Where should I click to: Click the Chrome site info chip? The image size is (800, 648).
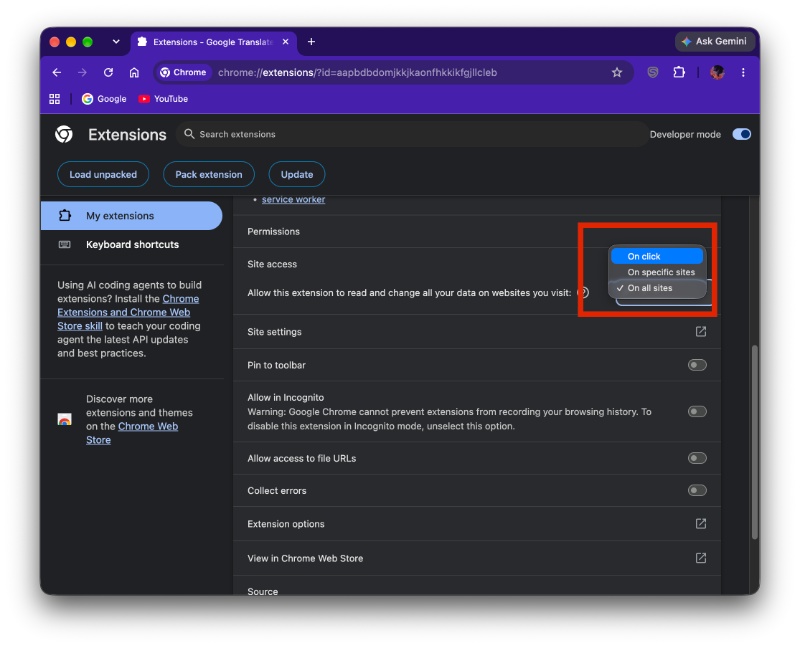click(183, 72)
